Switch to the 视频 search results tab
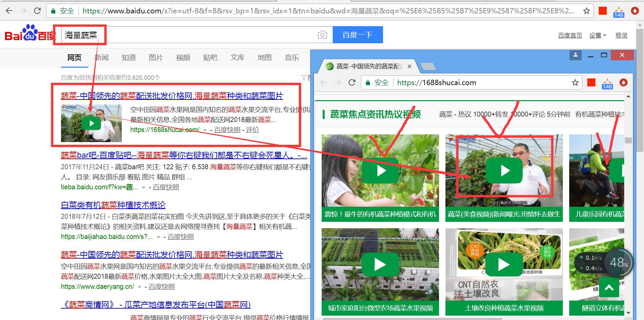This screenshot has width=644, height=320. [x=183, y=57]
